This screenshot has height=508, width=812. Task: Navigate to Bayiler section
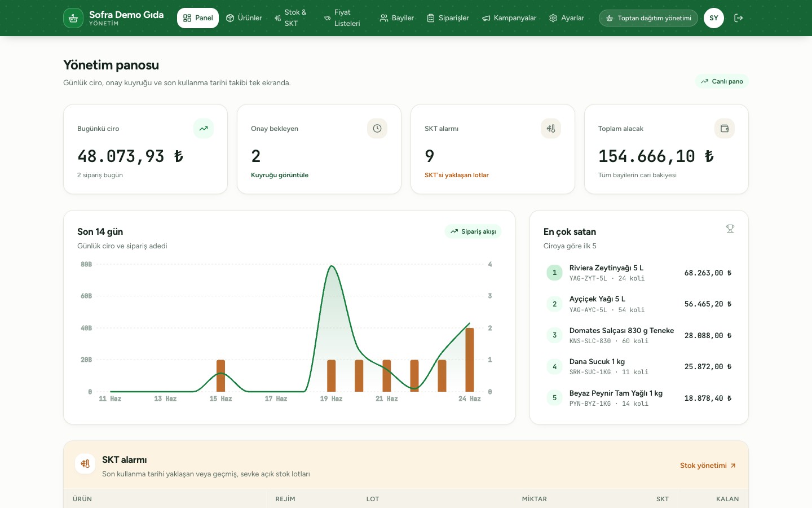point(397,18)
